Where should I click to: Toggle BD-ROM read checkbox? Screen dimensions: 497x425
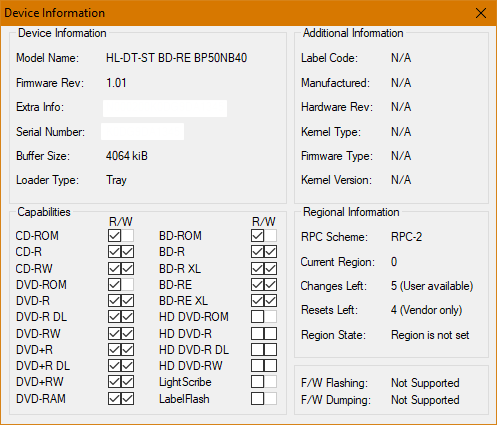coord(257,236)
